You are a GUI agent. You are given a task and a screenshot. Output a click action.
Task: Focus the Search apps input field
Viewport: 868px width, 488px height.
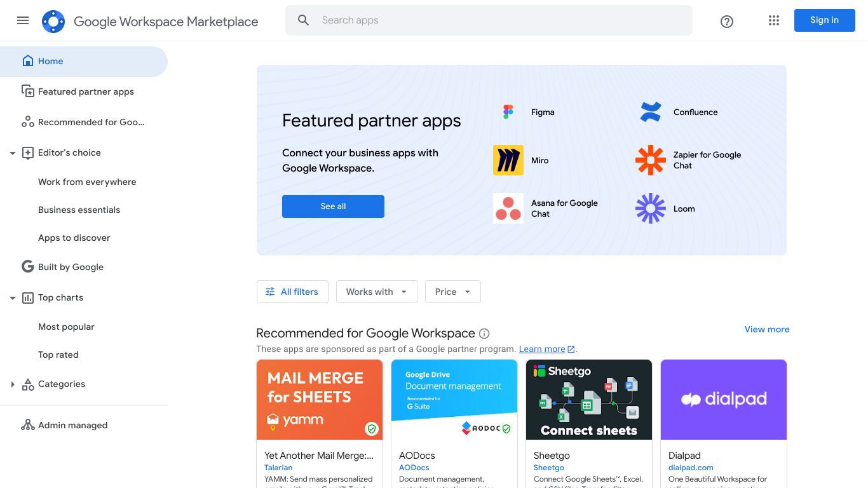coord(489,20)
